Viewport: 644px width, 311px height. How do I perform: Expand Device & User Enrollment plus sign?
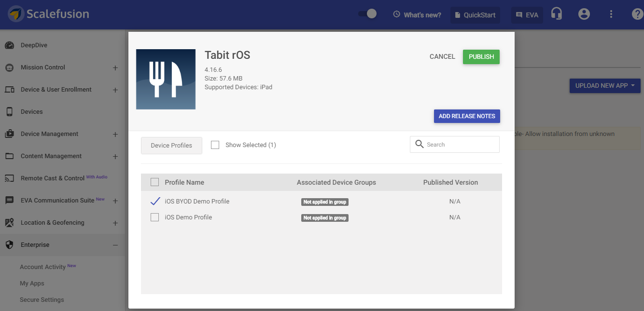115,90
